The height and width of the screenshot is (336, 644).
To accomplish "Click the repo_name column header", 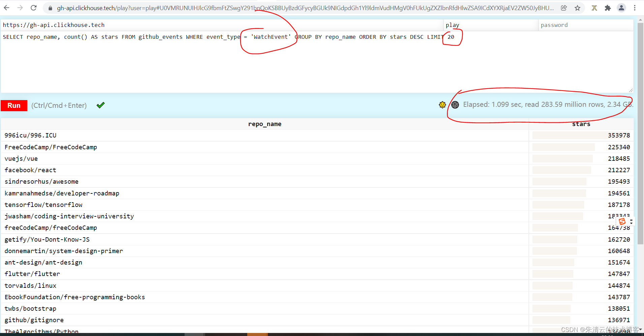I will coord(265,124).
